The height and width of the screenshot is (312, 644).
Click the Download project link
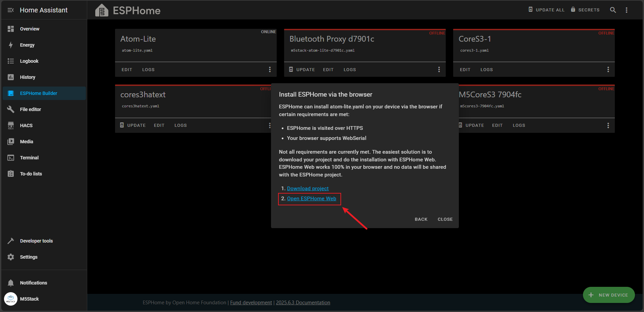coord(308,189)
